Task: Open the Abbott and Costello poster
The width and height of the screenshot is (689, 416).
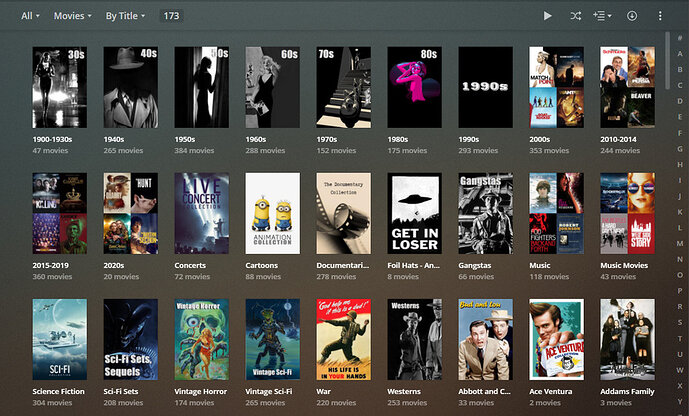Action: [x=486, y=340]
